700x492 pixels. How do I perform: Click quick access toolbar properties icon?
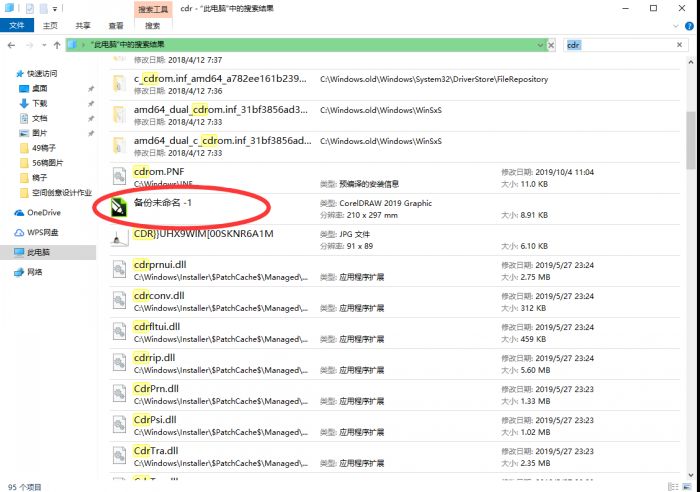click(x=30, y=8)
